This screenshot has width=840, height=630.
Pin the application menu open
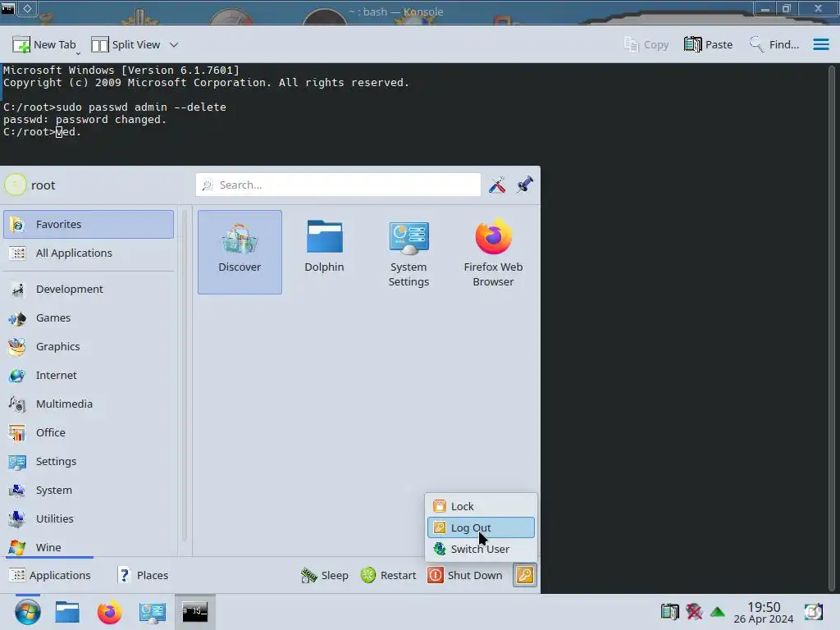click(x=525, y=185)
